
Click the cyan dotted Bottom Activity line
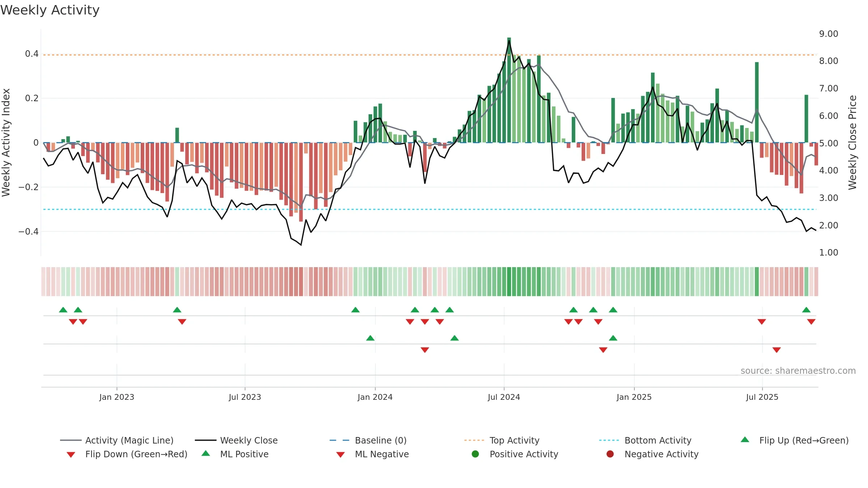[x=430, y=209]
